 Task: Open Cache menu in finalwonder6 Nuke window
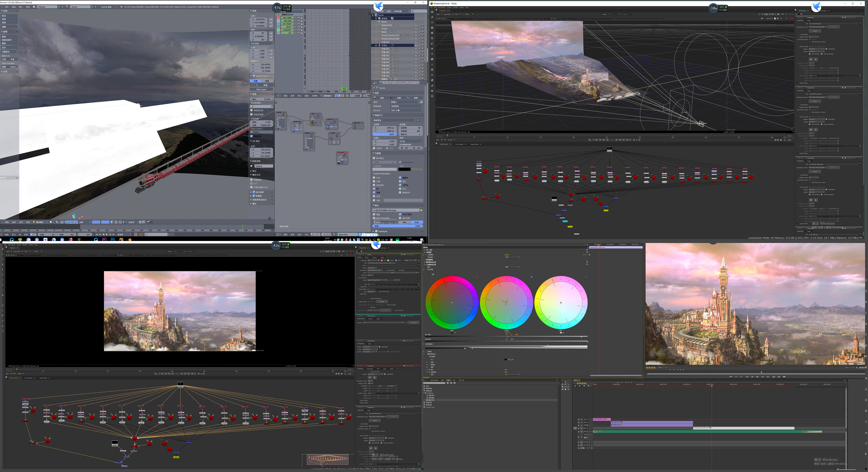tap(462, 7)
